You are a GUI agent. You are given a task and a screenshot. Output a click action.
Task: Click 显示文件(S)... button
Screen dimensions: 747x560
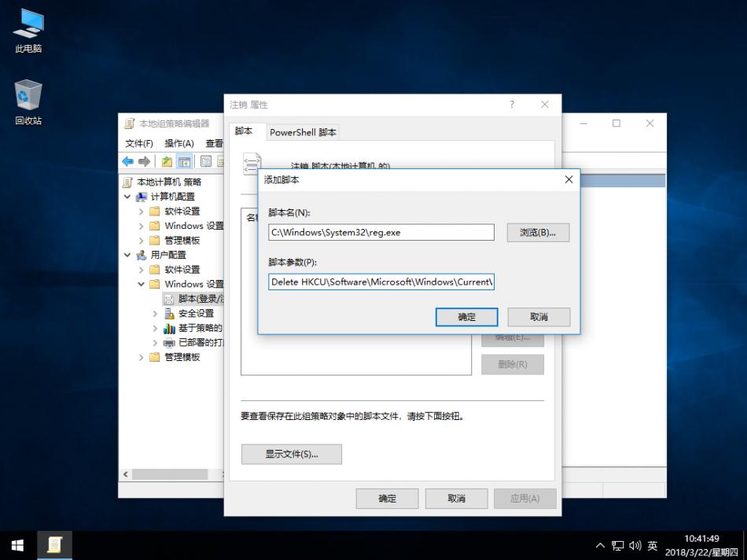point(292,454)
